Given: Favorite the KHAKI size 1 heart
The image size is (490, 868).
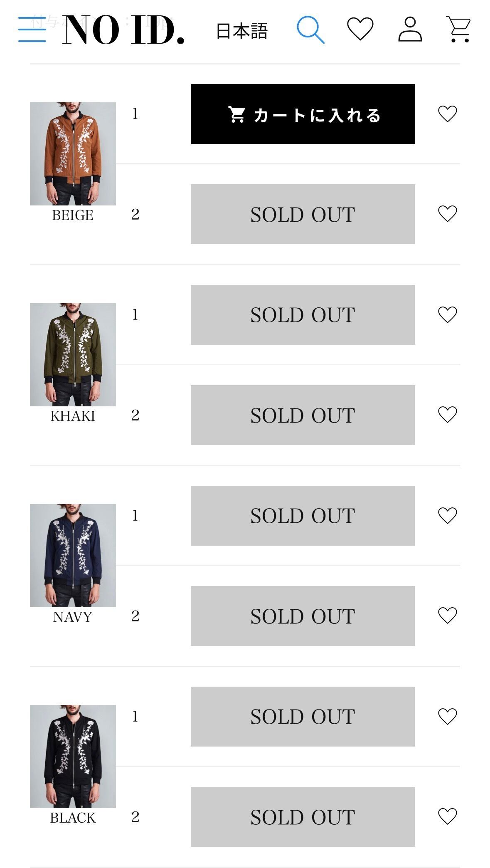Looking at the screenshot, I should pos(448,315).
